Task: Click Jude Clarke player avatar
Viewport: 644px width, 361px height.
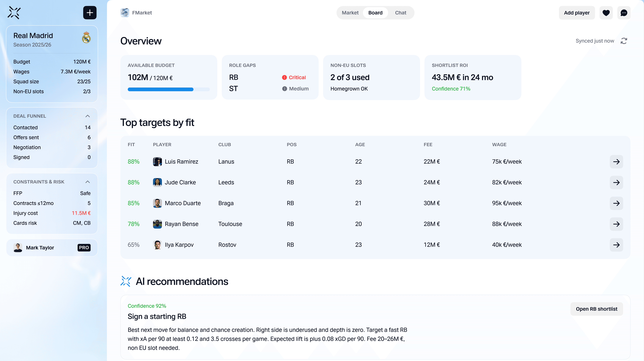Action: tap(157, 183)
